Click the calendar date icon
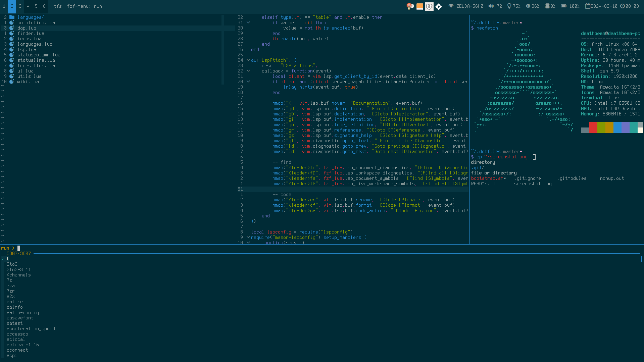Image resolution: width=644 pixels, height=362 pixels. [x=588, y=6]
